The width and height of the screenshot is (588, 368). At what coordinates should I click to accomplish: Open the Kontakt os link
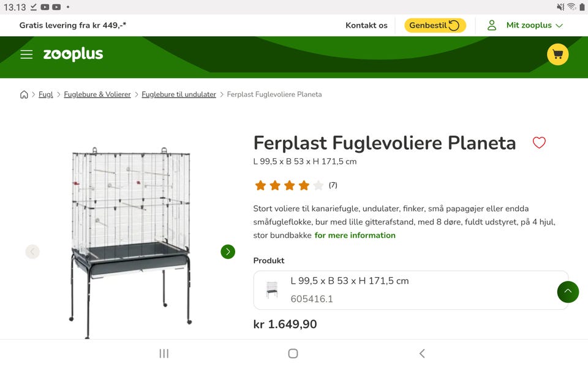(366, 25)
